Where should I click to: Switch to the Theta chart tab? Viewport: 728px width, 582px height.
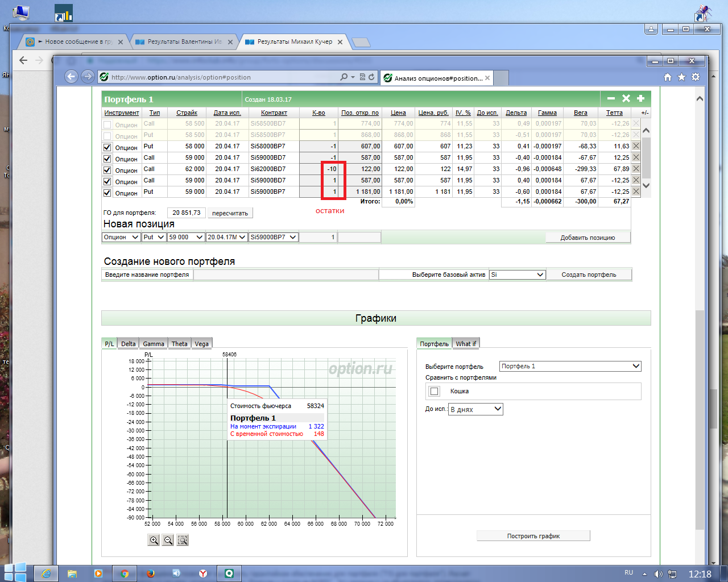[x=180, y=343]
